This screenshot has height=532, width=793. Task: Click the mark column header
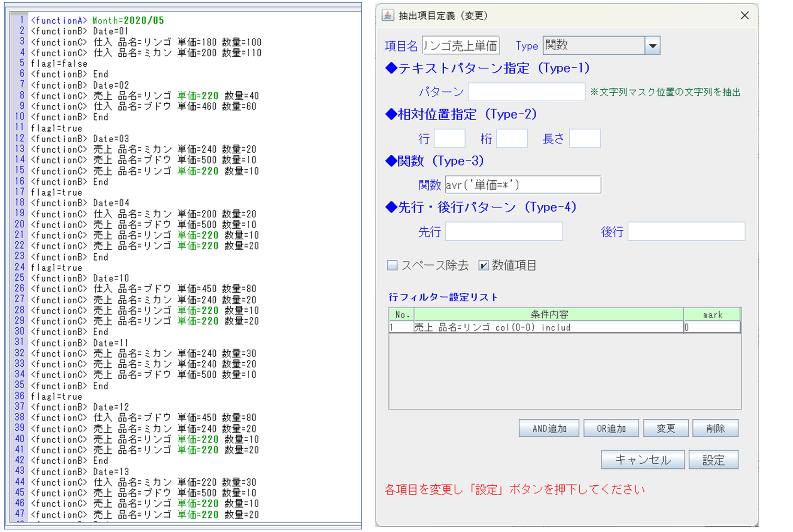(x=712, y=314)
